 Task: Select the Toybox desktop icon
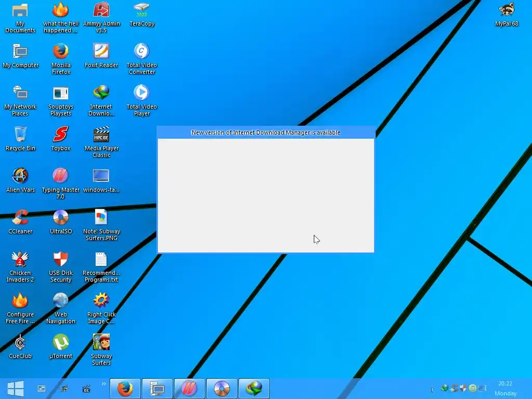pyautogui.click(x=61, y=139)
